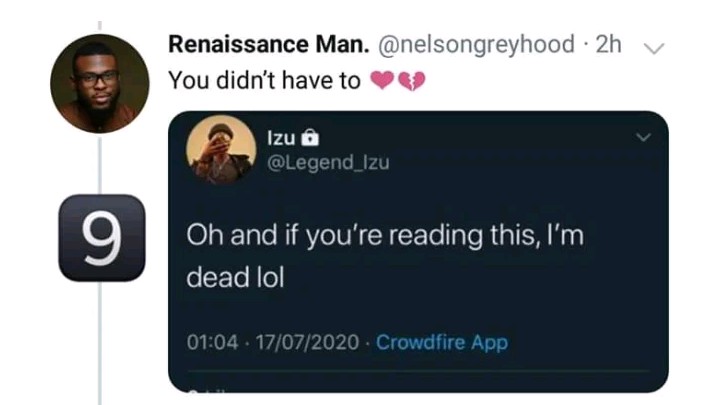Screen dimensions: 720x405
Task: Click the text "You didn't have to"
Action: pos(264,81)
